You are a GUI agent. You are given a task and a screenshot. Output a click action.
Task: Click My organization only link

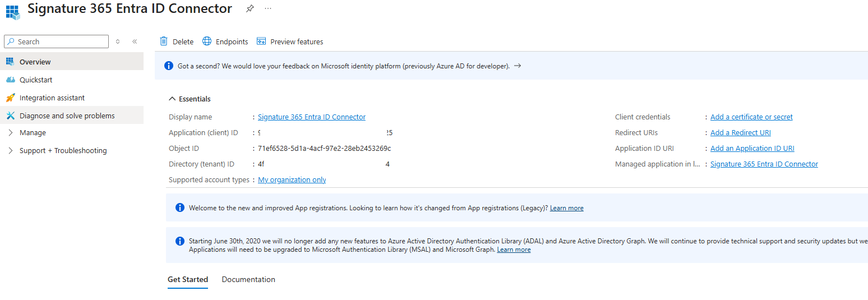click(x=292, y=180)
